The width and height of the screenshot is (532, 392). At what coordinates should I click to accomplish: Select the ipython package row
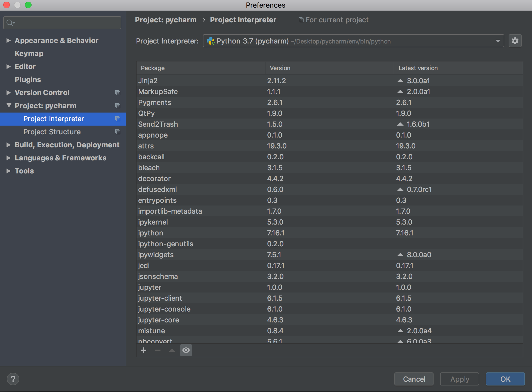point(330,233)
